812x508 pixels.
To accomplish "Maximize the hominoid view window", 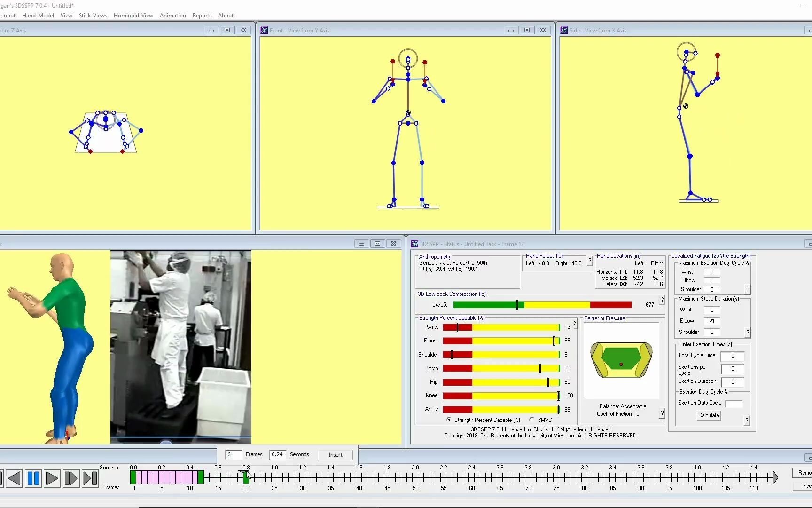I will tap(377, 244).
